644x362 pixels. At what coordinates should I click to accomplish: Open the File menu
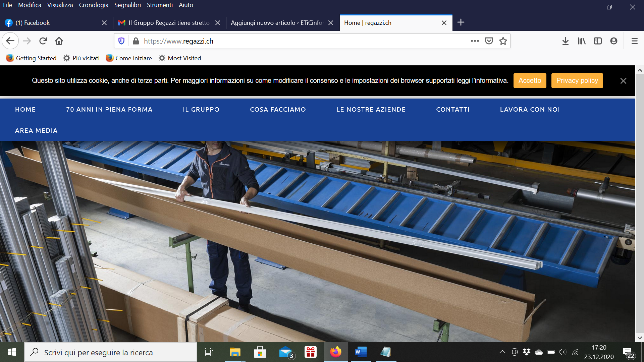coord(7,5)
